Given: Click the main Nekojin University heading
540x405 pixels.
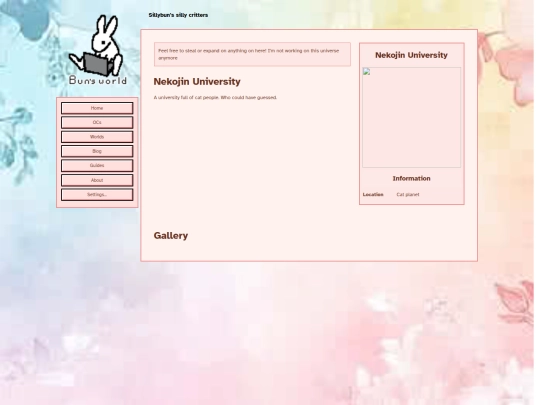Looking at the screenshot, I should point(197,82).
